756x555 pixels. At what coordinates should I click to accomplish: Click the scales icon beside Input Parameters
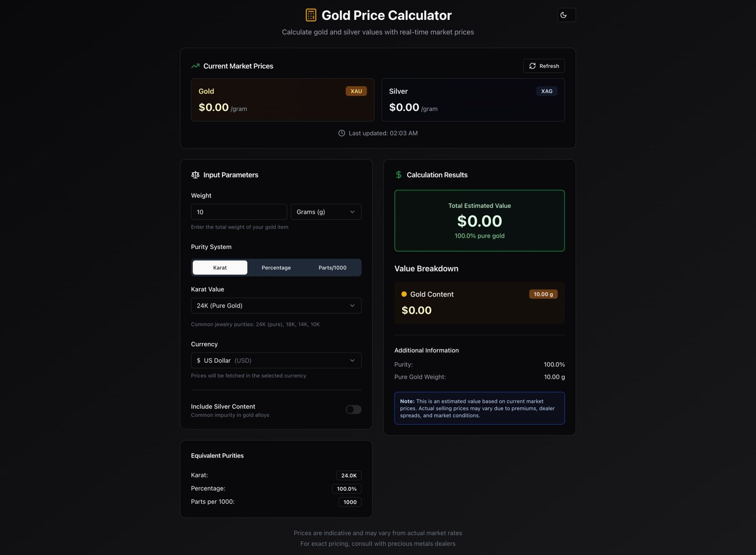pos(195,175)
